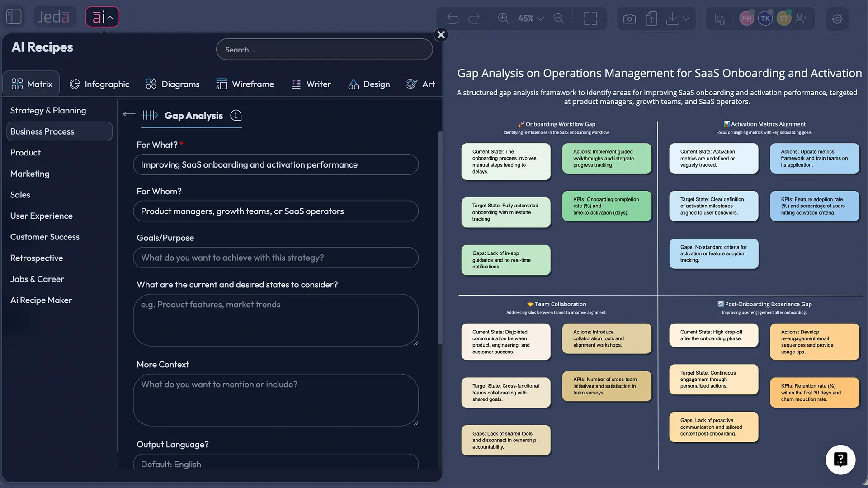The height and width of the screenshot is (488, 868).
Task: Open the settings gear
Action: (838, 19)
